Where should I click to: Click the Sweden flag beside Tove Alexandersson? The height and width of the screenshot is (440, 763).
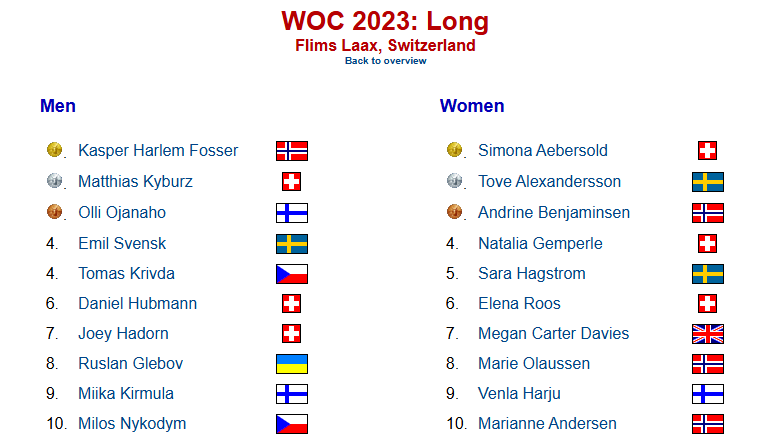(x=708, y=182)
